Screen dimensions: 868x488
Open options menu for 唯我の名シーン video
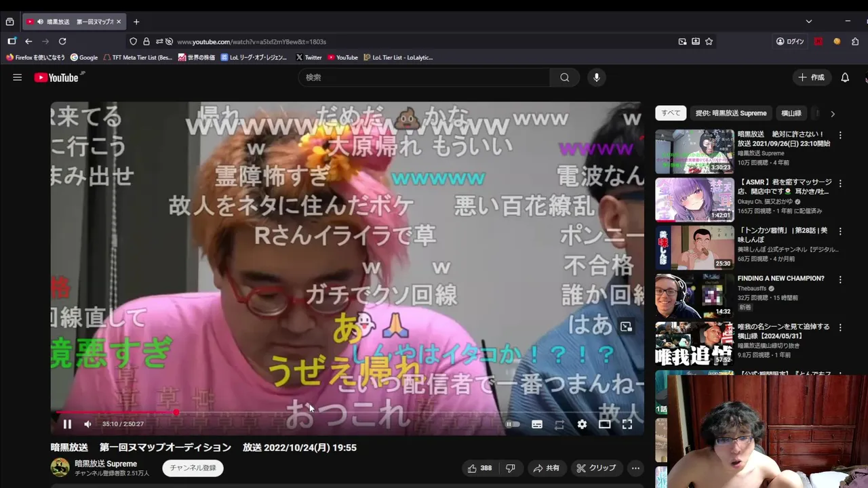(x=840, y=327)
